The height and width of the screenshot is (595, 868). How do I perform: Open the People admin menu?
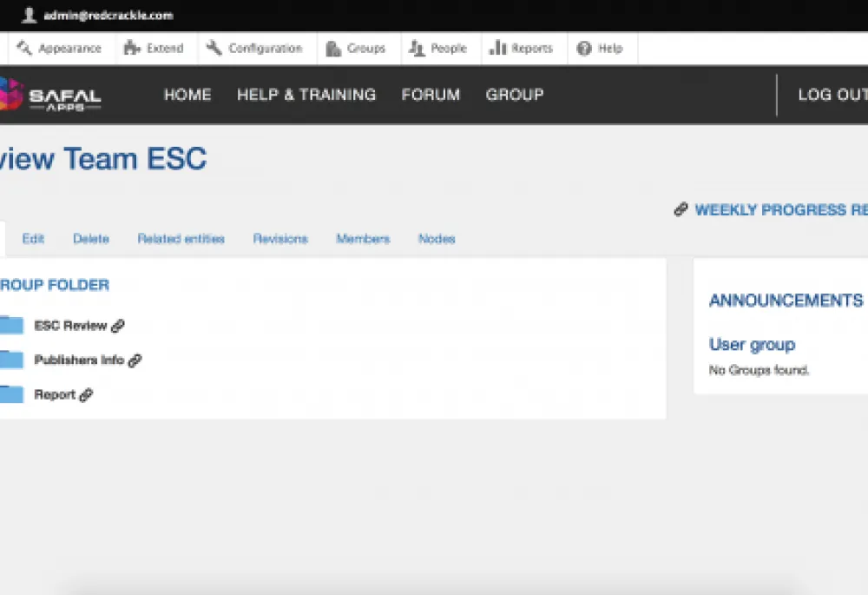click(449, 49)
